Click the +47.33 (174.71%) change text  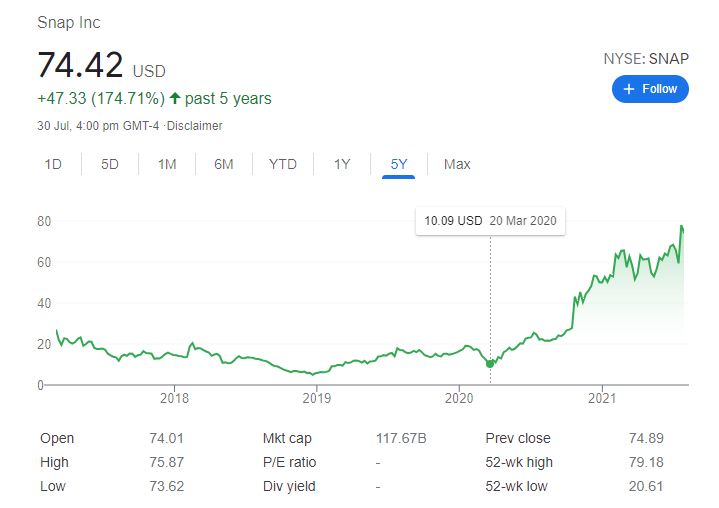(x=101, y=98)
